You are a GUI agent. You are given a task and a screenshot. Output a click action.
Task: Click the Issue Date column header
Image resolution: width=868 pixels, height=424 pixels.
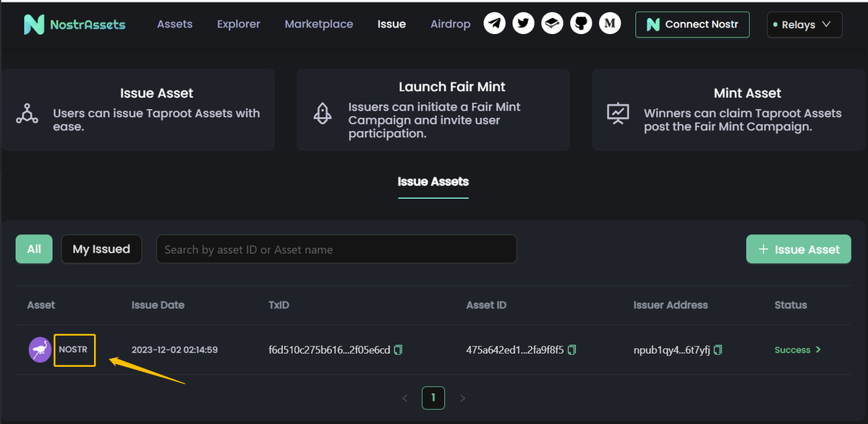click(x=158, y=305)
